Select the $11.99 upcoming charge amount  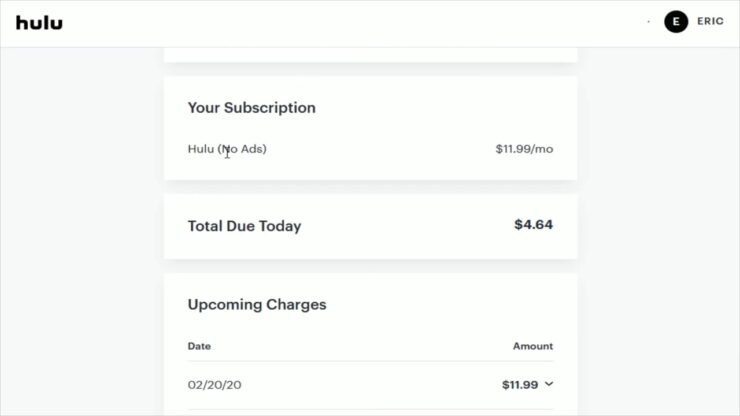click(x=520, y=385)
